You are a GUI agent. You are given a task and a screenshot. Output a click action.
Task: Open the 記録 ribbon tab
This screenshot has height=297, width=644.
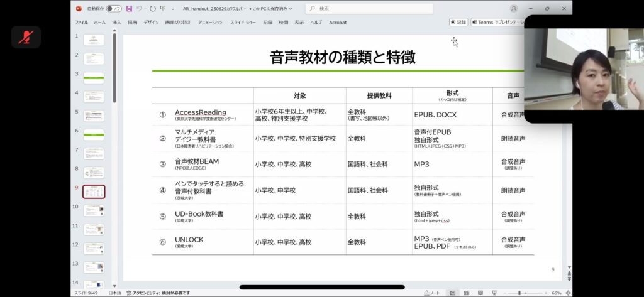[268, 23]
